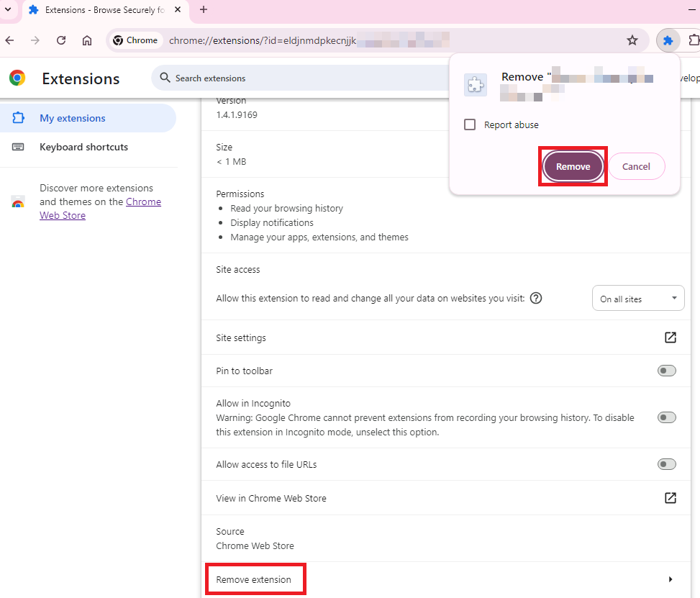Image resolution: width=700 pixels, height=598 pixels.
Task: Click the Search extensions field
Action: pyautogui.click(x=302, y=78)
